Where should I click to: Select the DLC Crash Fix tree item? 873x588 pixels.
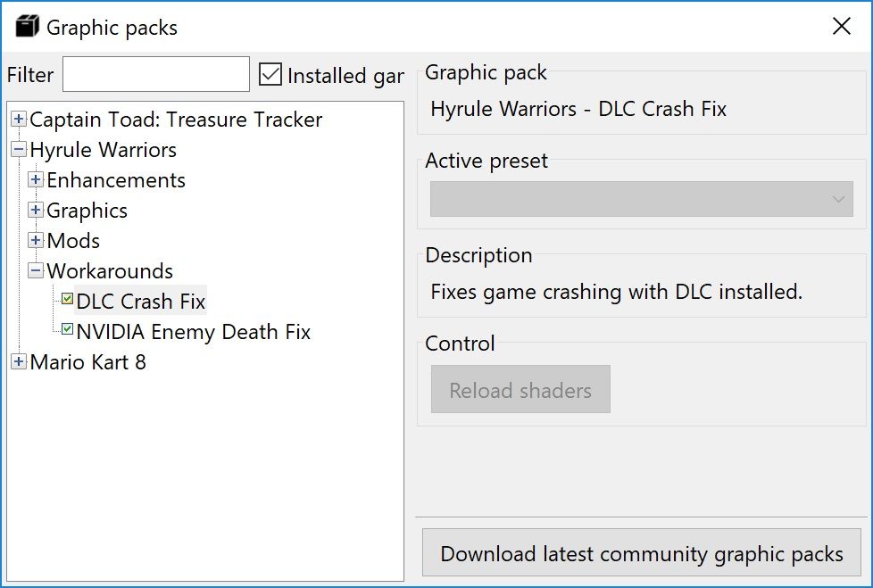[x=141, y=301]
